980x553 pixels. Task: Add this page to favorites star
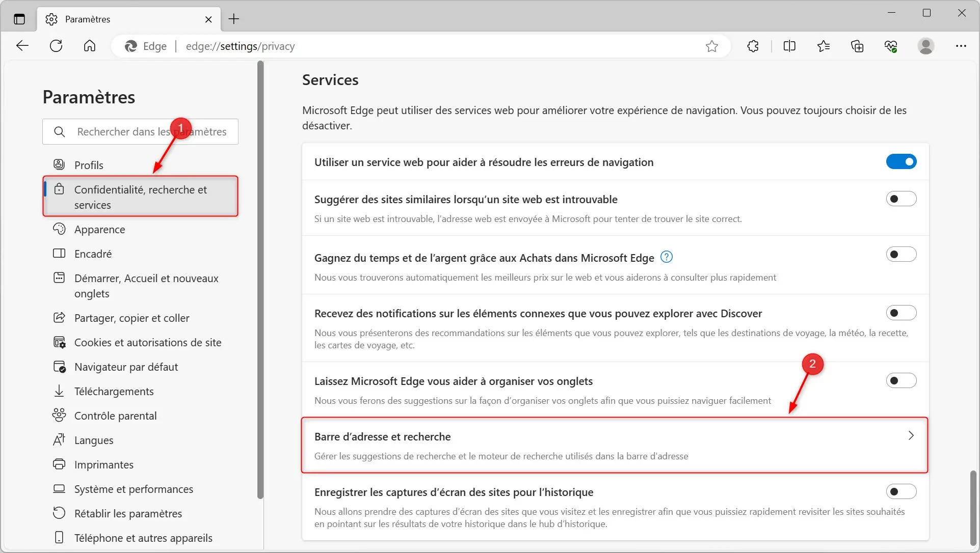(x=712, y=46)
